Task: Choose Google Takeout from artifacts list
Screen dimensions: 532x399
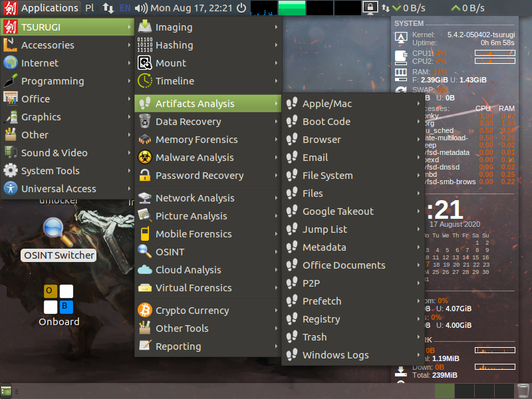Action: pos(353,211)
